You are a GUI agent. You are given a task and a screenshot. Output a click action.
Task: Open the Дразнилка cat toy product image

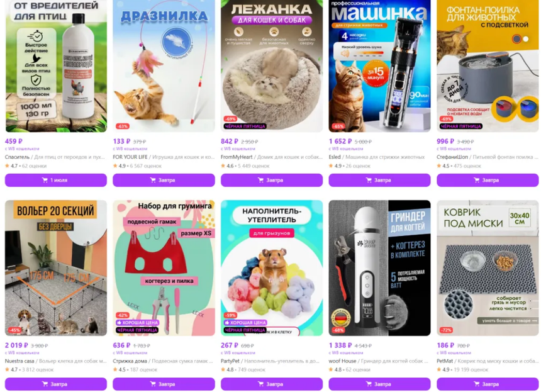tap(164, 65)
